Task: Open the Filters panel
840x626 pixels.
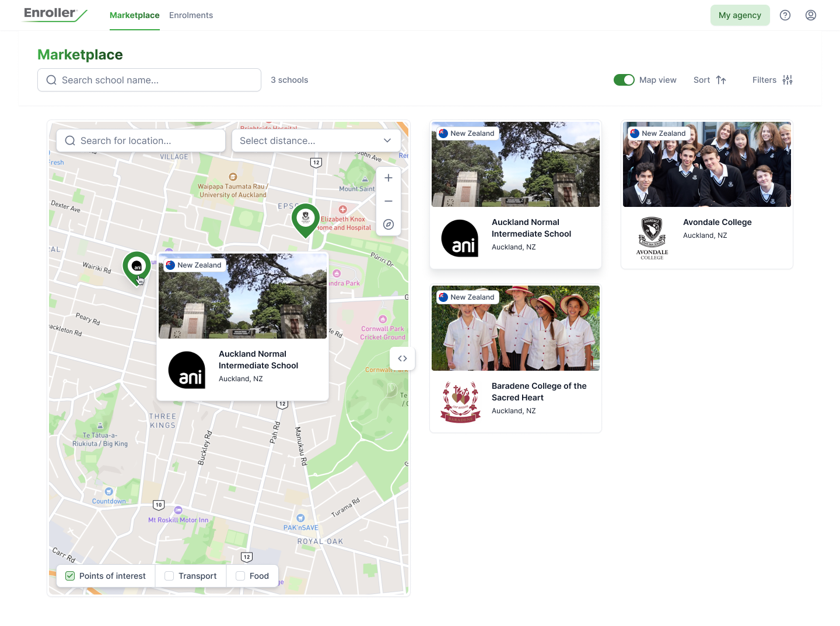Action: [772, 80]
